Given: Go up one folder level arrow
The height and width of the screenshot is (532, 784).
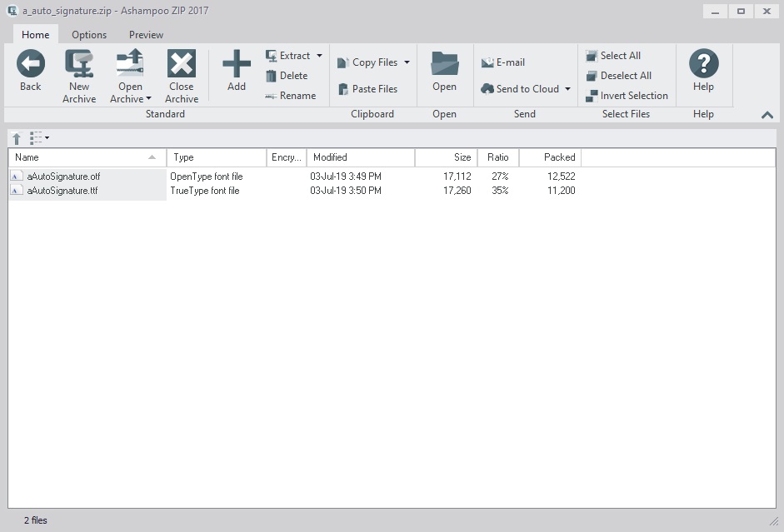Looking at the screenshot, I should point(16,138).
